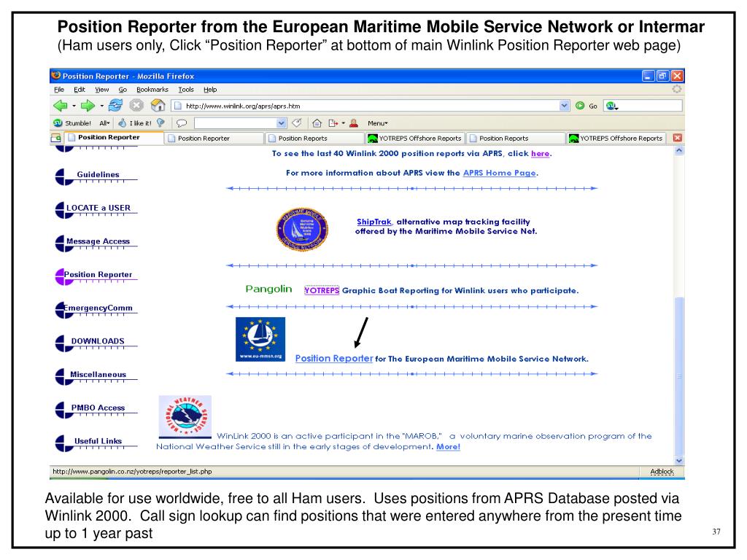This screenshot has height=560, width=747.
Task: Open EmergencyComm in the sidebar
Action: (98, 308)
